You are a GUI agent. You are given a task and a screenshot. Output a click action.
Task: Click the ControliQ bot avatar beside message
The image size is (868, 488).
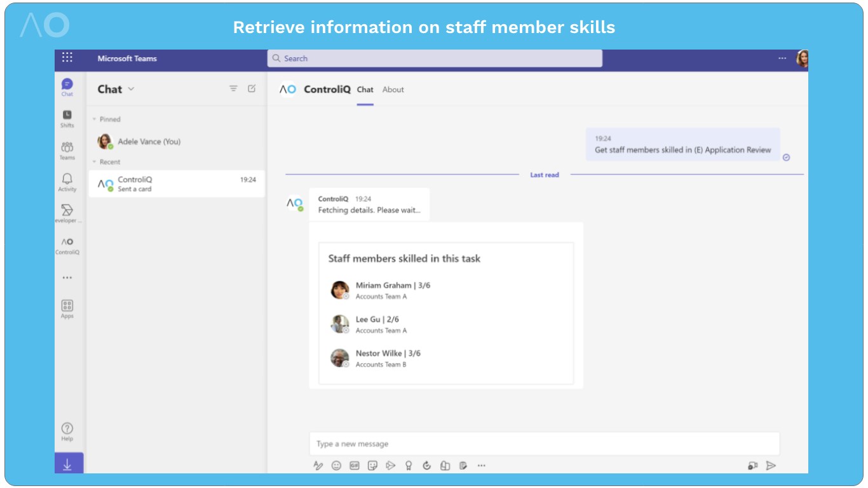point(294,203)
